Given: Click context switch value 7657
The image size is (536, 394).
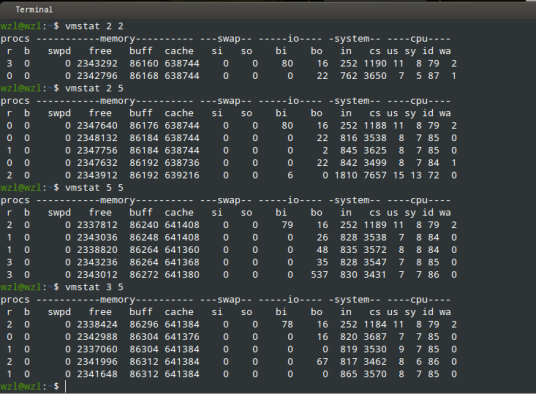Looking at the screenshot, I should point(375,176).
